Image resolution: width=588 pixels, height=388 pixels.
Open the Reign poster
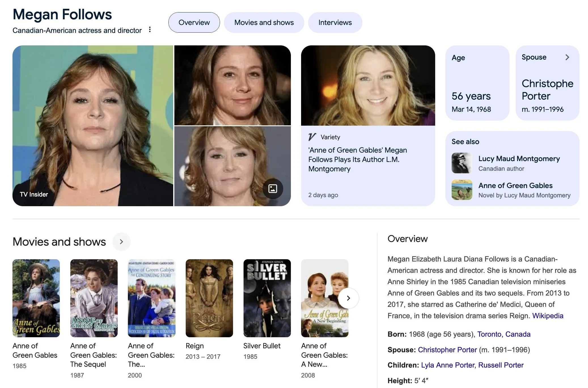209,298
